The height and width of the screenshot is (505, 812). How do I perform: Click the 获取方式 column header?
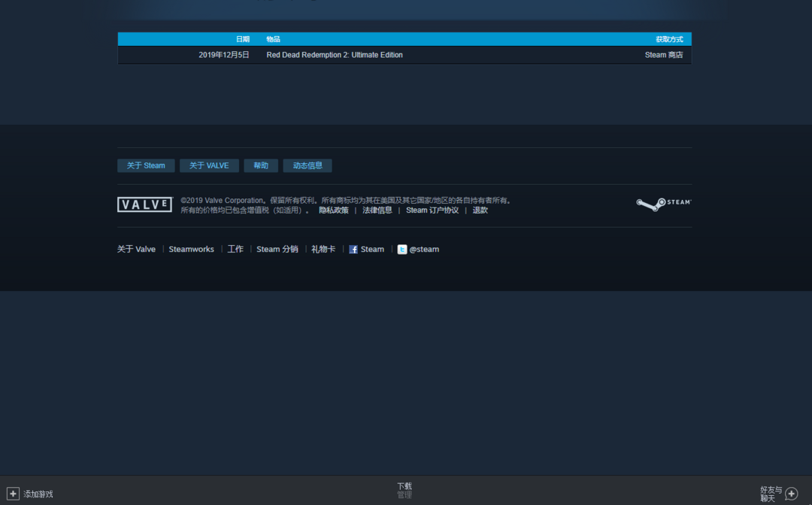pos(669,39)
